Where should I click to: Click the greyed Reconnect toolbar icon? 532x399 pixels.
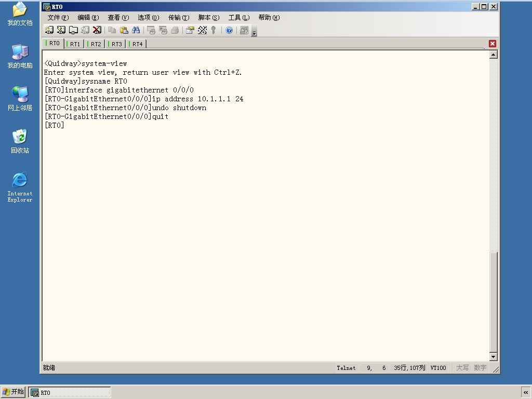[85, 30]
